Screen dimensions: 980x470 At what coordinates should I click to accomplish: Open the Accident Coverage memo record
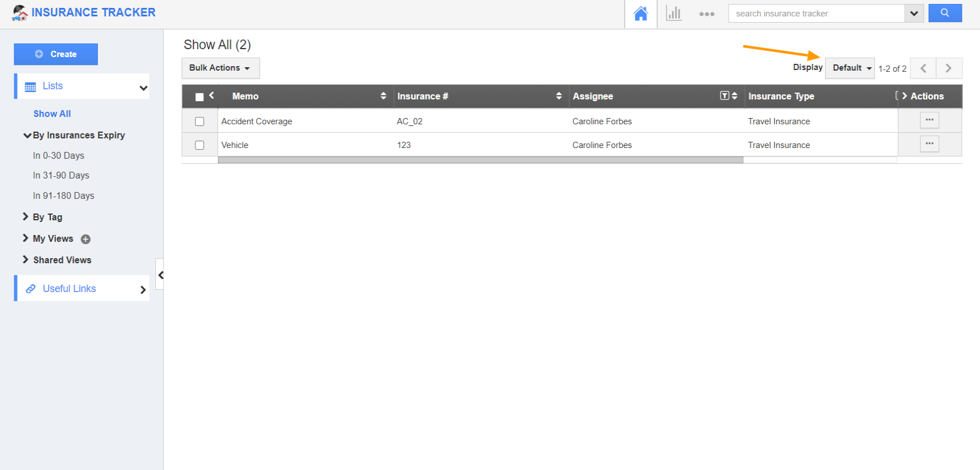(x=257, y=121)
